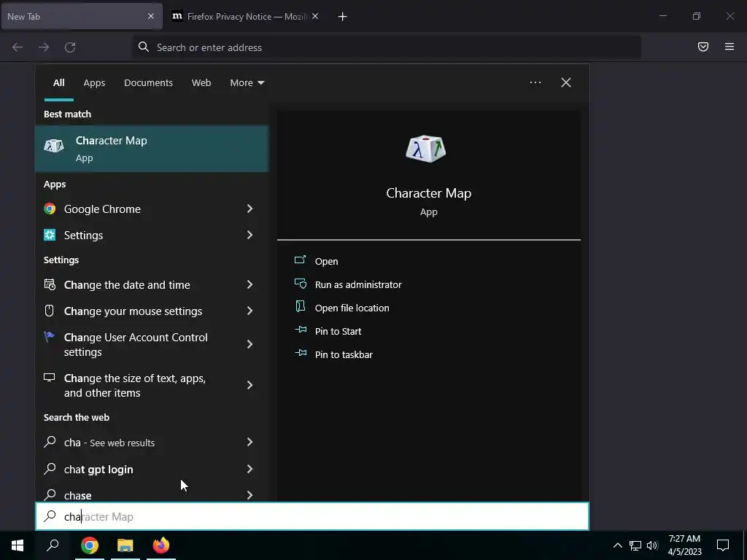The width and height of the screenshot is (747, 560).
Task: Open the search options ellipsis menu
Action: pyautogui.click(x=535, y=82)
